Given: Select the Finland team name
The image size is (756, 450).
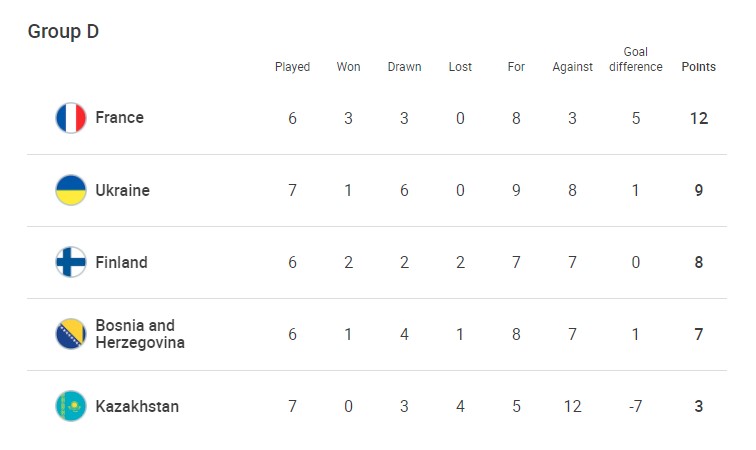Looking at the screenshot, I should [x=121, y=262].
